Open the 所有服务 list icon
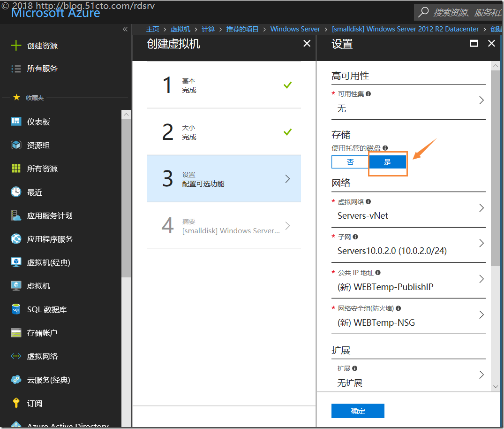Screen dimensions: 504x429 [x=16, y=69]
